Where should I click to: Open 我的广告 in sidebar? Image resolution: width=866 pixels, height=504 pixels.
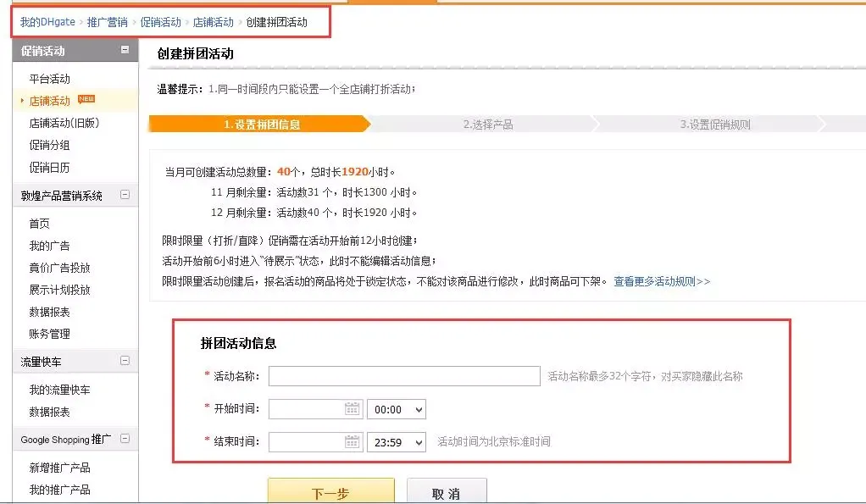click(x=50, y=246)
